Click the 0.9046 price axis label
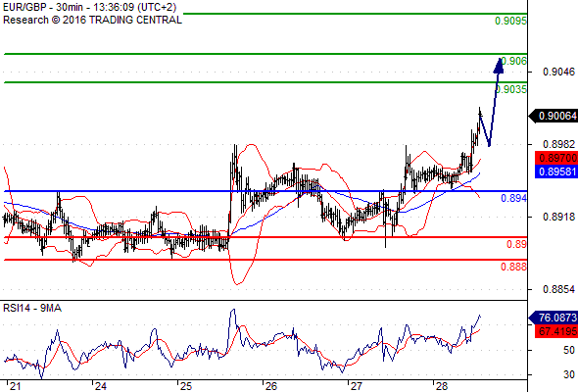 click(x=558, y=72)
